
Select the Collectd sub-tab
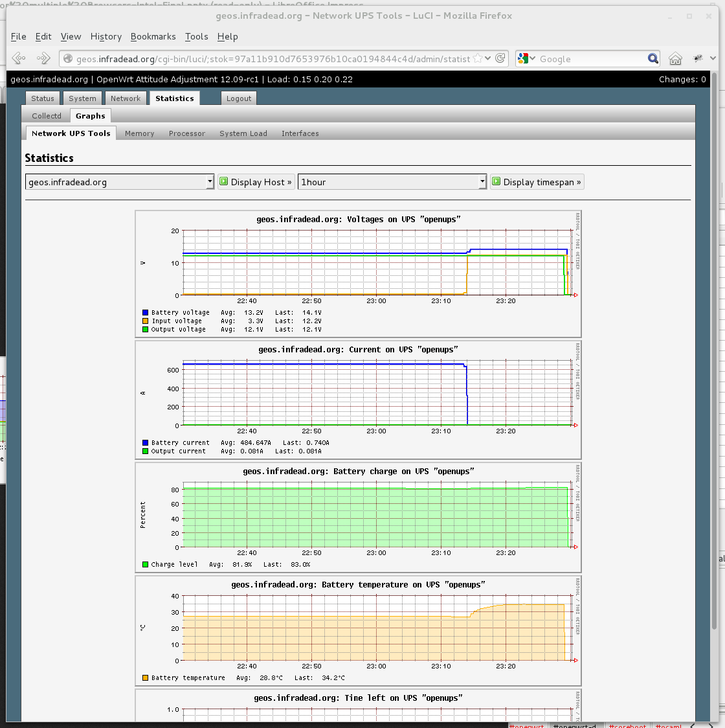click(x=47, y=116)
